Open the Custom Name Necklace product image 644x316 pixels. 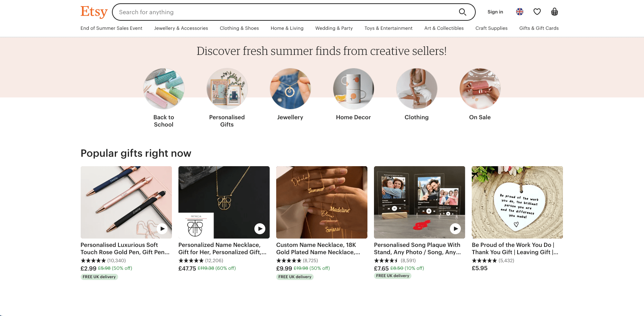pos(322,202)
